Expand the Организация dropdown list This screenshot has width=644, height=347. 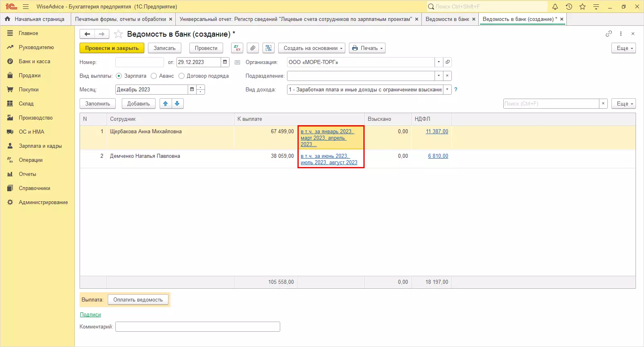[x=439, y=62]
